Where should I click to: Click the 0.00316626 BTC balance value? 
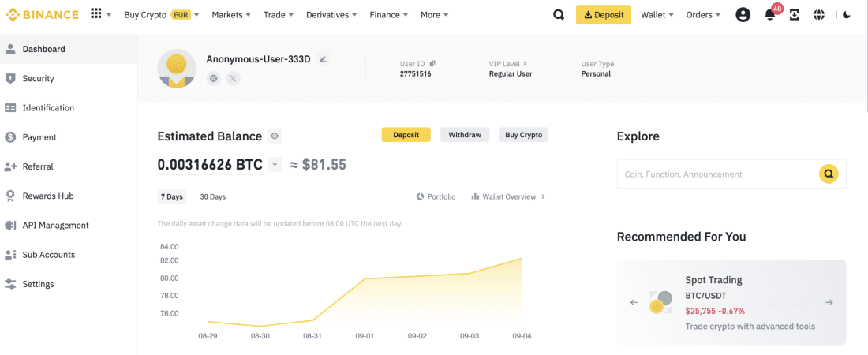point(210,165)
